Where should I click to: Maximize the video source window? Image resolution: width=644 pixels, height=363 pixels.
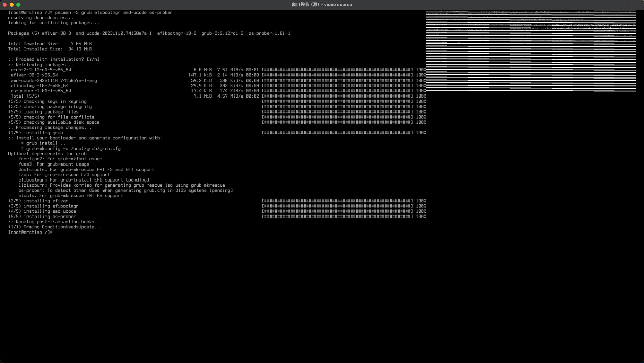(18, 5)
